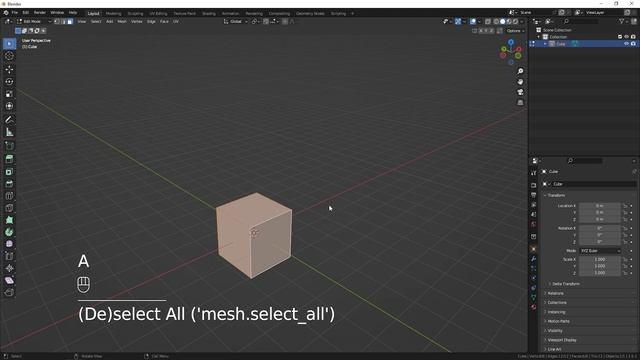Toggle Collection exclude checkbox in outliner
This screenshot has width=640, height=360.
(620, 37)
